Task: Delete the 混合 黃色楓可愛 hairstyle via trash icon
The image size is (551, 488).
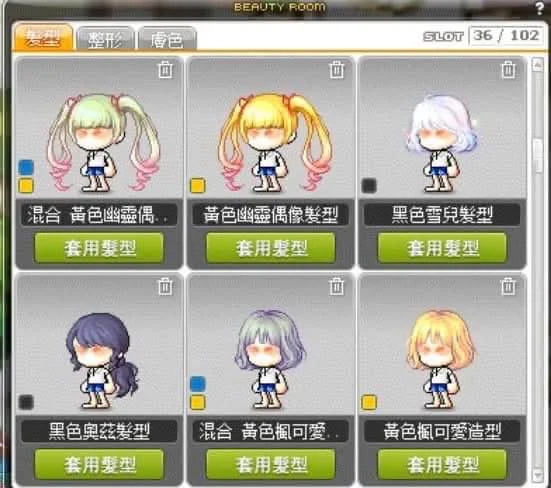Action: point(337,286)
